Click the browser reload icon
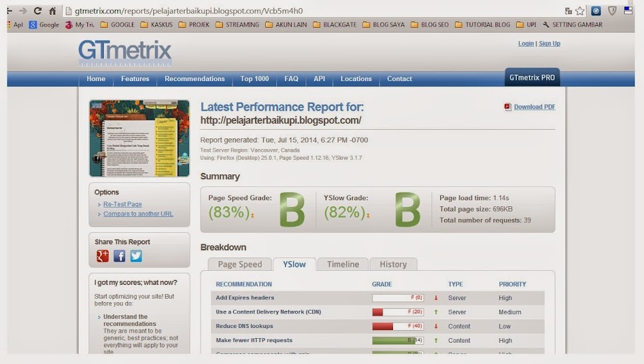This screenshot has width=644, height=364. pos(37,11)
